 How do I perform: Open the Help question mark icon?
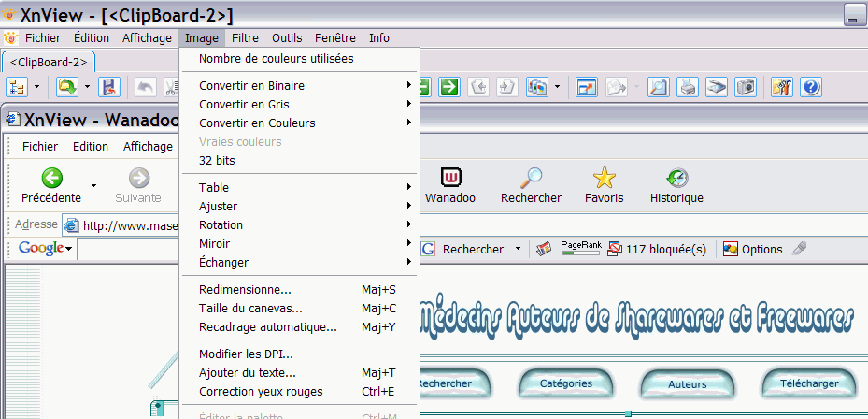(x=810, y=87)
